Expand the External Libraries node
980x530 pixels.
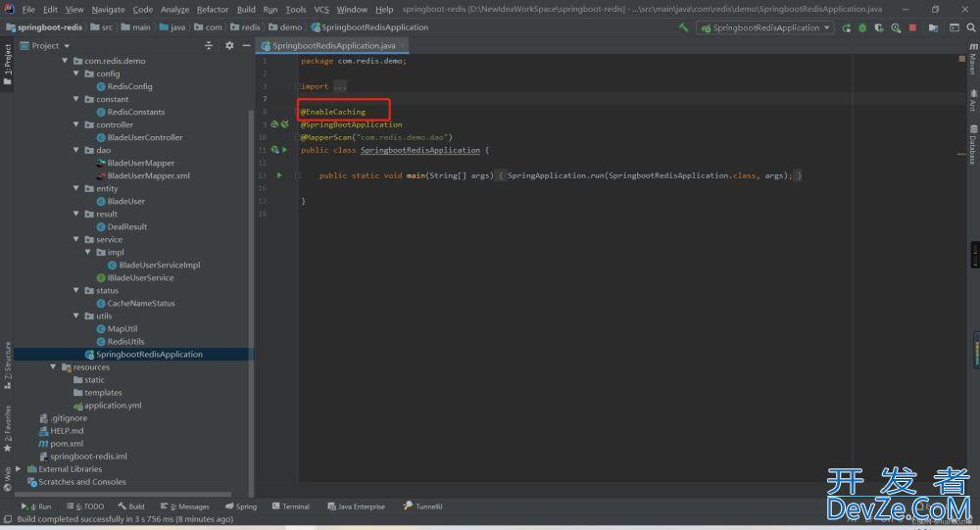pos(18,468)
